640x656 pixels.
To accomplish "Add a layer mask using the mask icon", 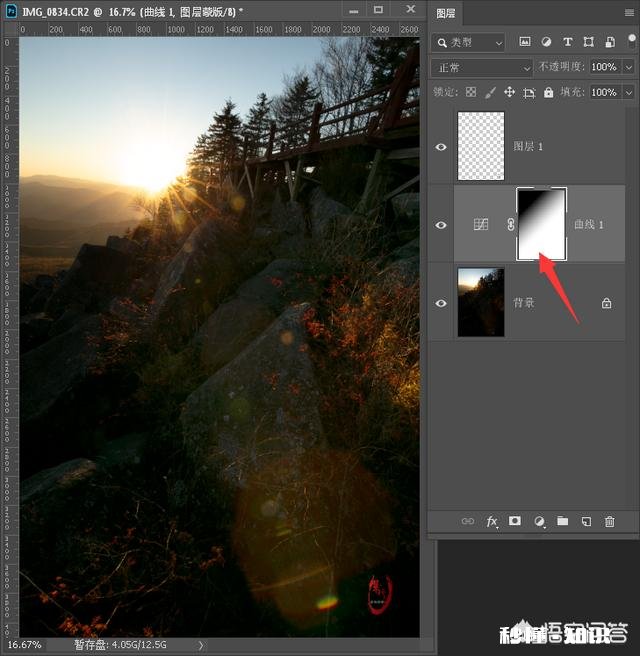I will click(515, 522).
